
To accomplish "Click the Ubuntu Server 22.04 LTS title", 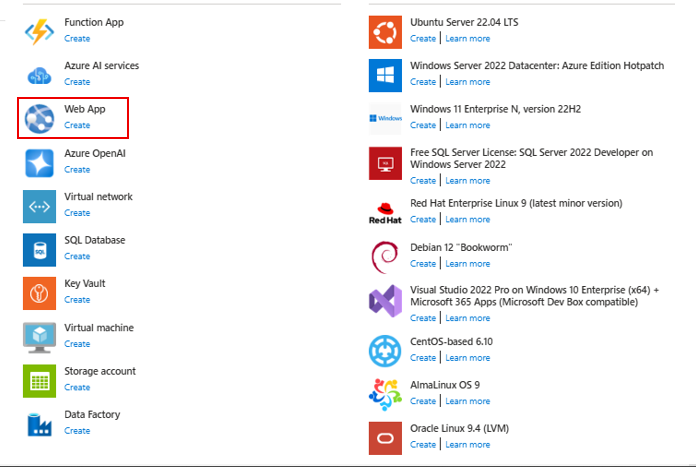I will tap(464, 22).
